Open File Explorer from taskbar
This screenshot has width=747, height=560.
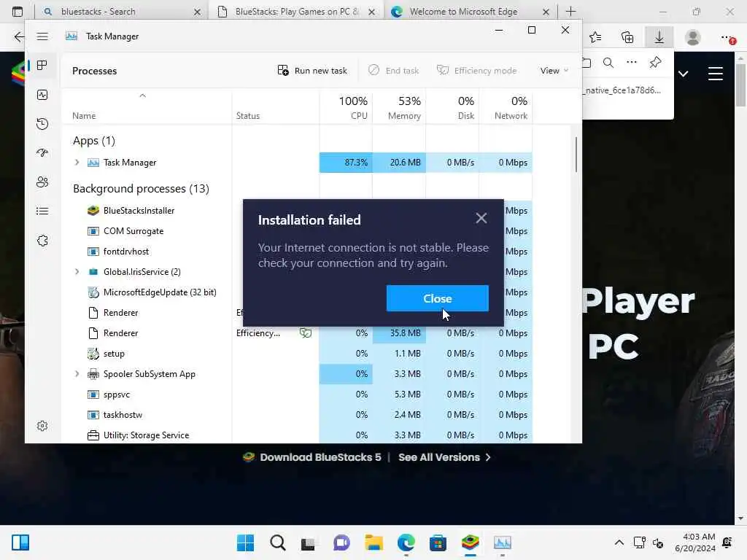tap(374, 542)
